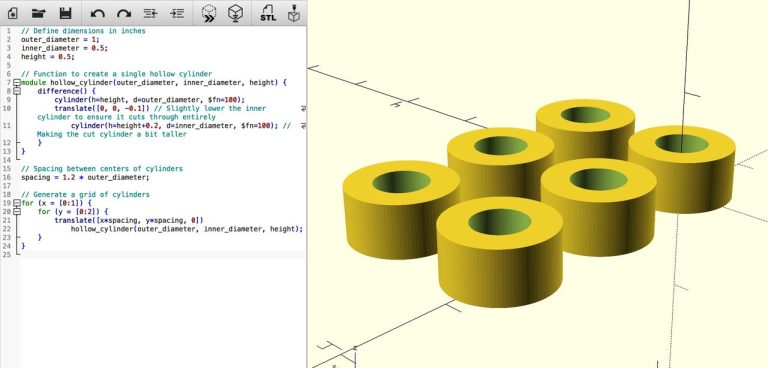768x368 pixels.
Task: Undo the last edit
Action: coord(97,14)
